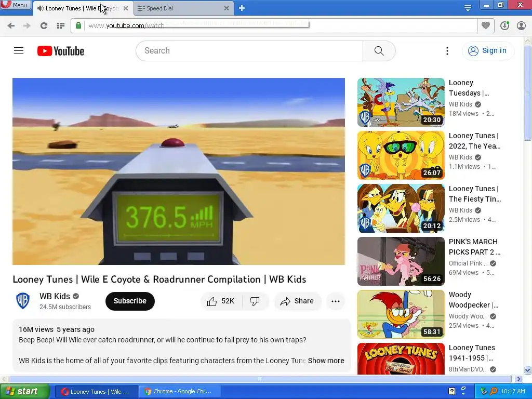
Task: Bookmark page with the heart icon
Action: coord(486,26)
